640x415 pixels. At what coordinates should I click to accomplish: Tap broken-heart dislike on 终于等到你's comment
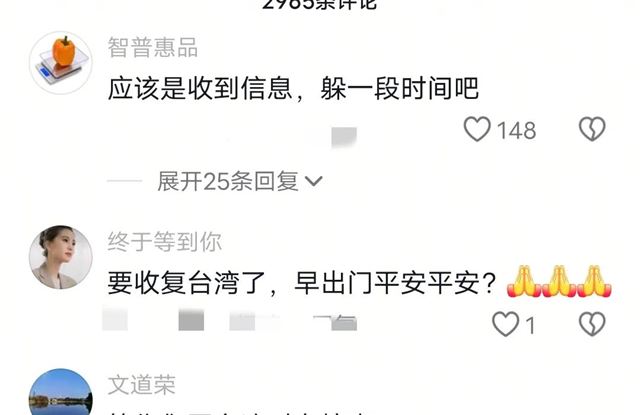click(x=592, y=324)
